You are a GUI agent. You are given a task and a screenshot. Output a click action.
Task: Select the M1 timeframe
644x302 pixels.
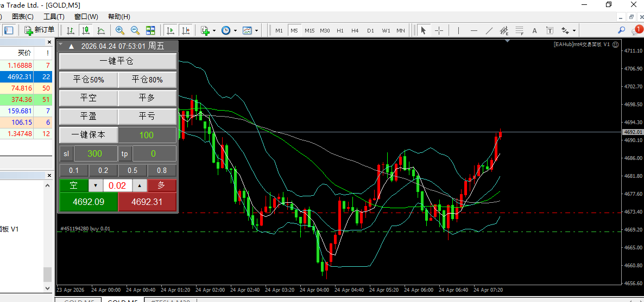click(x=279, y=30)
